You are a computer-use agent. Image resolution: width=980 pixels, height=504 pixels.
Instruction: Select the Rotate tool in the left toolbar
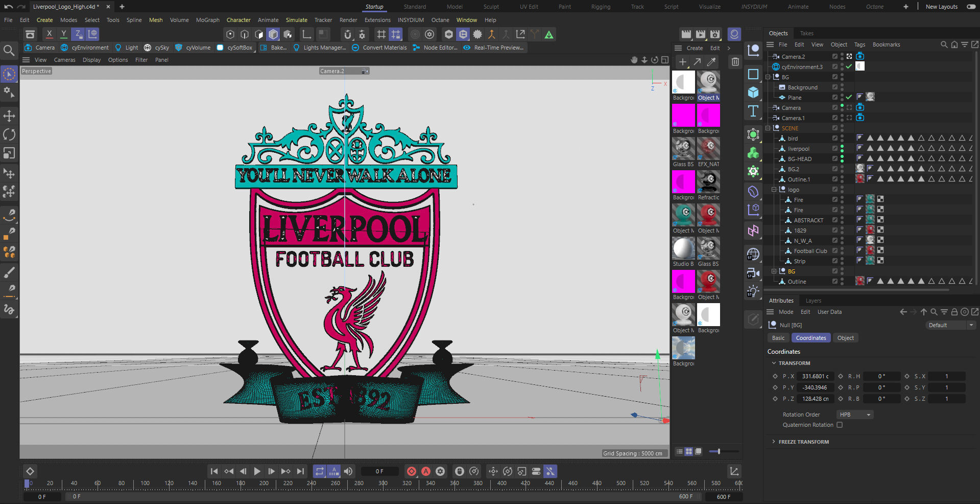pos(9,134)
